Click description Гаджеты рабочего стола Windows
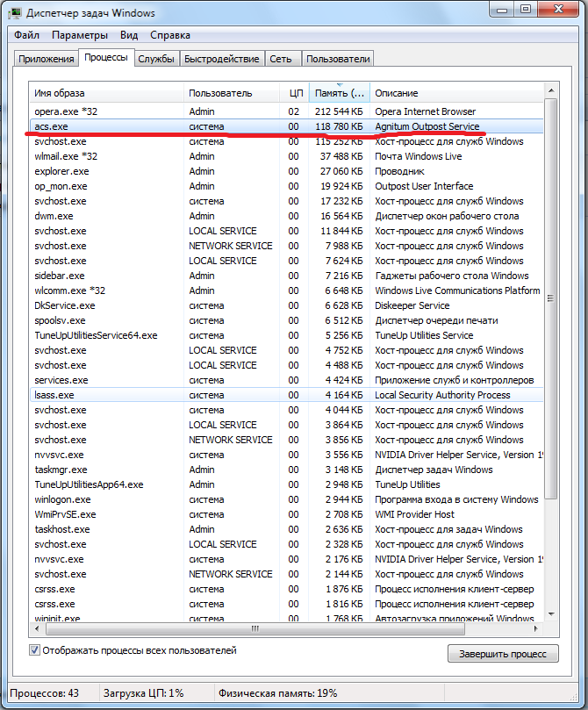The height and width of the screenshot is (710, 588). click(x=452, y=276)
